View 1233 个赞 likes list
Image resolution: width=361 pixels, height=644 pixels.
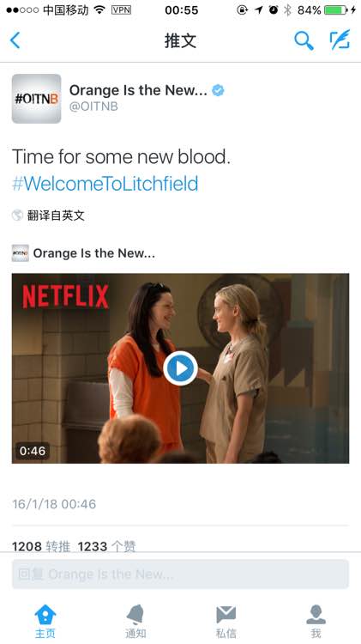tap(106, 546)
